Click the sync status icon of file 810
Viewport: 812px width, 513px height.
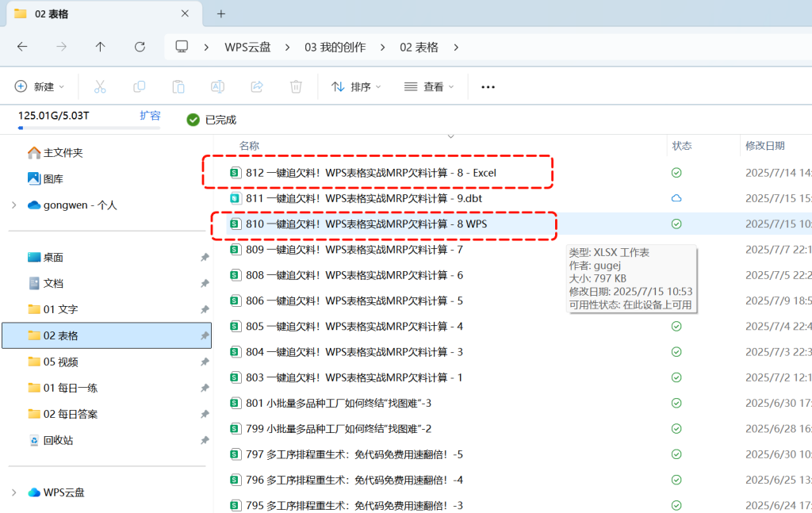click(676, 224)
